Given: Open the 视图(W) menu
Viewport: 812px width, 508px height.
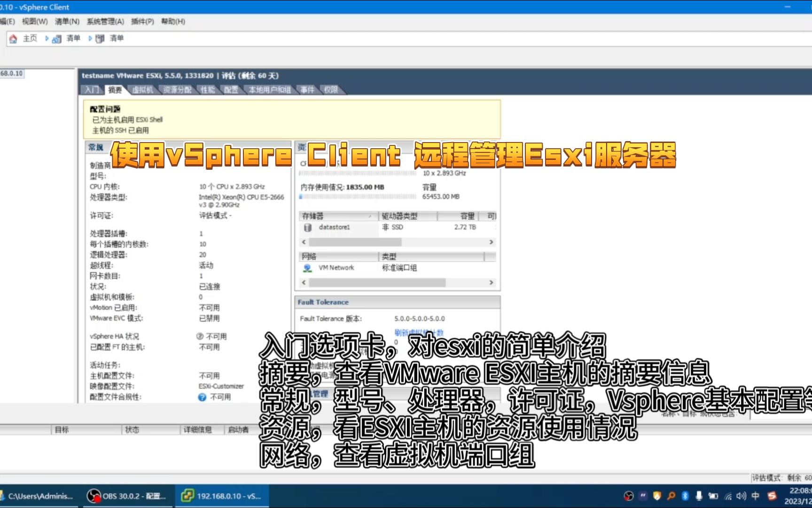Looking at the screenshot, I should (35, 22).
